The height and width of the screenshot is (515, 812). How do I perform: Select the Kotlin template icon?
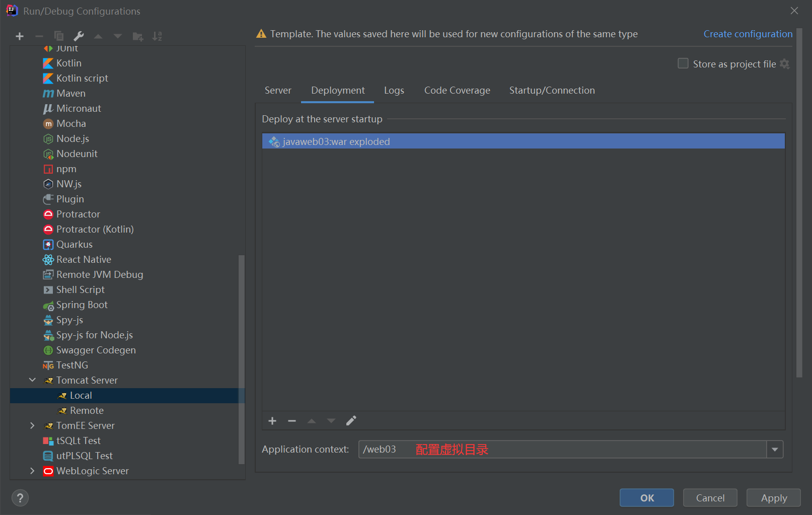(48, 63)
